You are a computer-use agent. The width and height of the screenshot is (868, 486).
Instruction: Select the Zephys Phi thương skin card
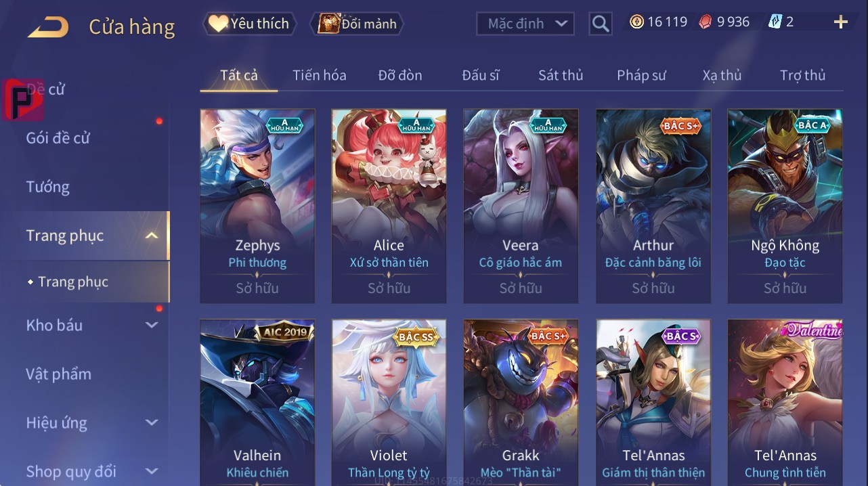point(257,206)
